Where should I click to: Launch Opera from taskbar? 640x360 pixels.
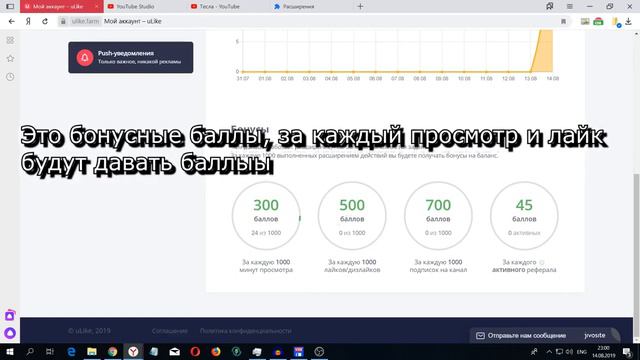click(195, 351)
